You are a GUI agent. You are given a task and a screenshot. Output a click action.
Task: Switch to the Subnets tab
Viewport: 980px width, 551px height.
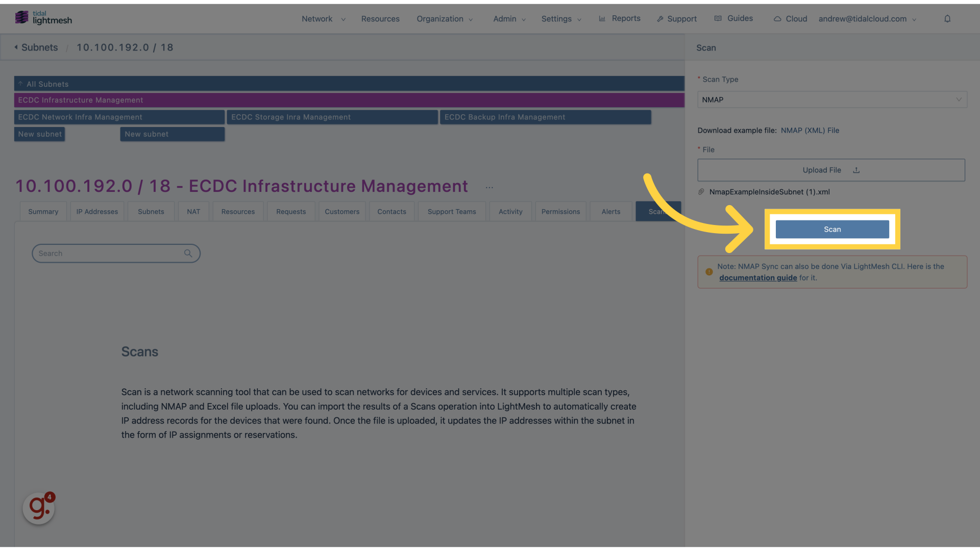click(x=151, y=212)
